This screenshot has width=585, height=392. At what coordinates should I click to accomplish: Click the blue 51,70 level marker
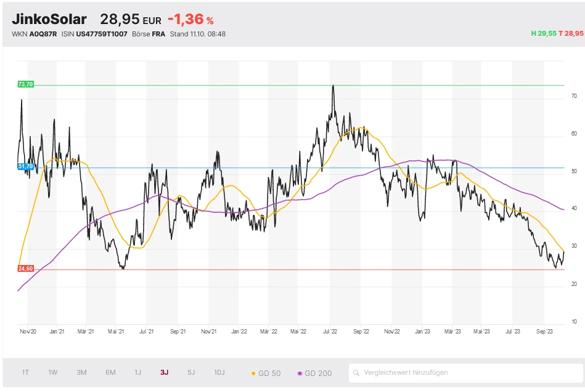coord(26,166)
